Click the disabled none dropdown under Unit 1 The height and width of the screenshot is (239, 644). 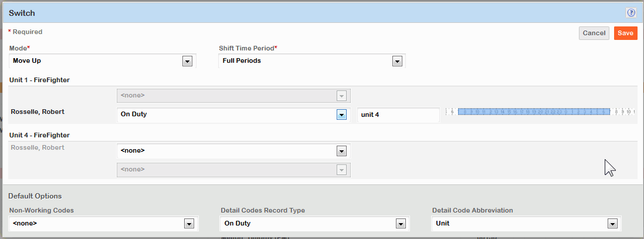233,96
